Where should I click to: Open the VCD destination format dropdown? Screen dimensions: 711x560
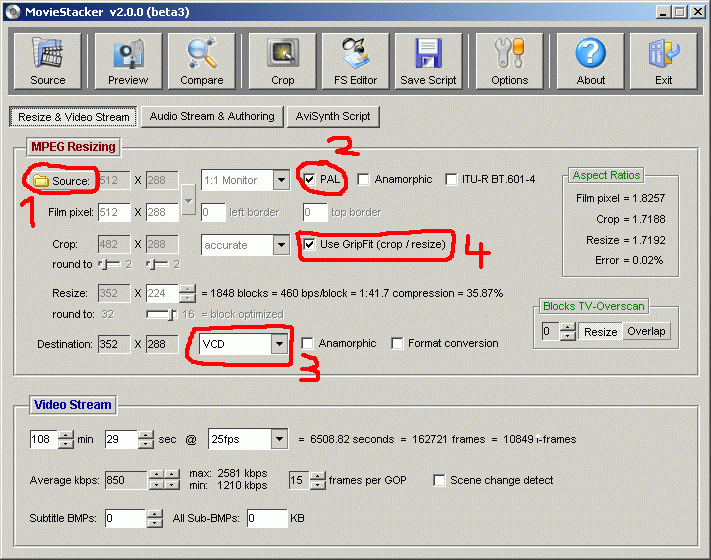point(279,344)
